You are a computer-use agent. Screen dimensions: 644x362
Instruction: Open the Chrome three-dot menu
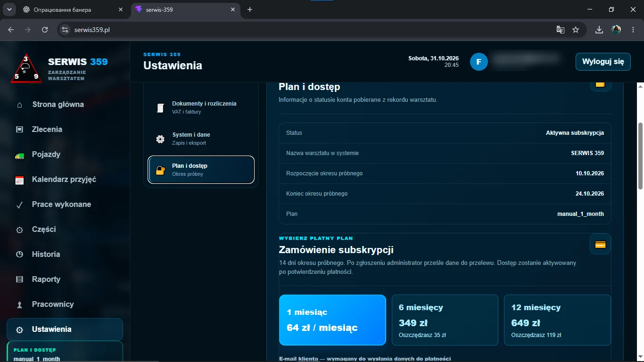[633, 30]
